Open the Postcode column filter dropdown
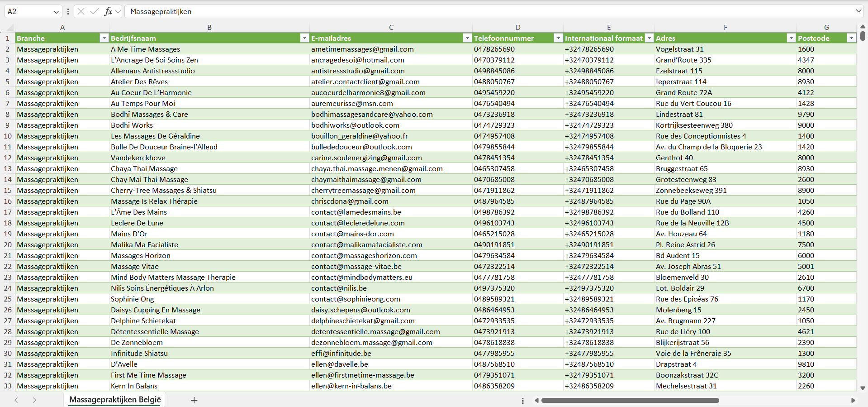This screenshot has width=868, height=407. (x=851, y=38)
